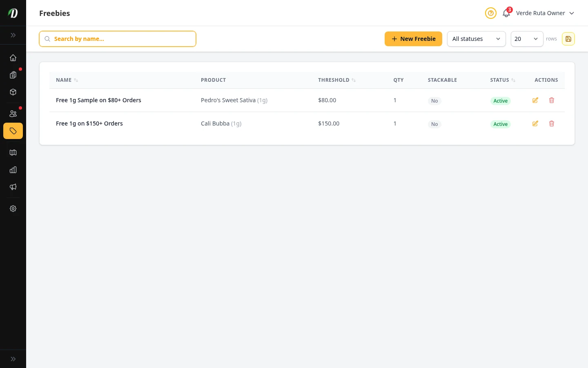
Task: Click the active Freebies tag icon
Action: coord(13,131)
